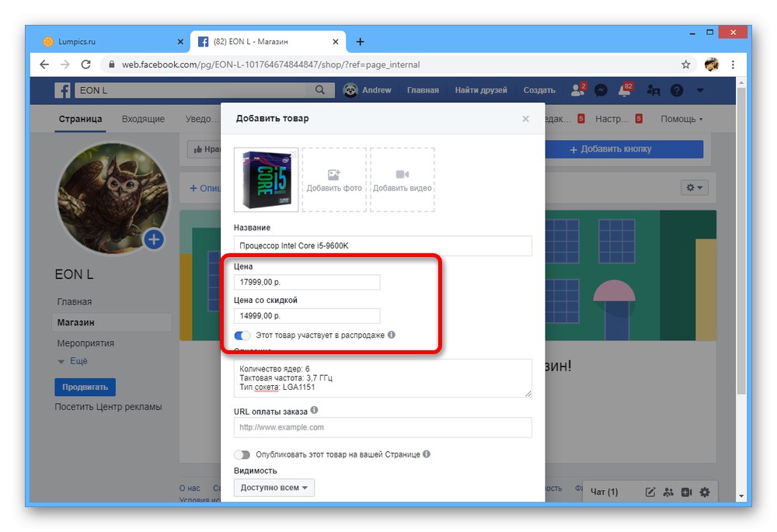Viewport: 777px width, 532px height.
Task: Click chat settings gear icon
Action: coord(705,492)
